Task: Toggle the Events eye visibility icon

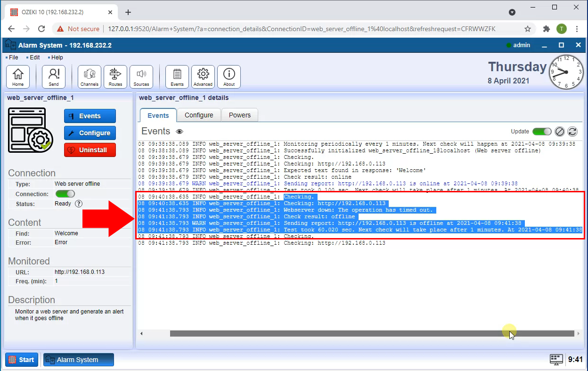Action: (180, 132)
